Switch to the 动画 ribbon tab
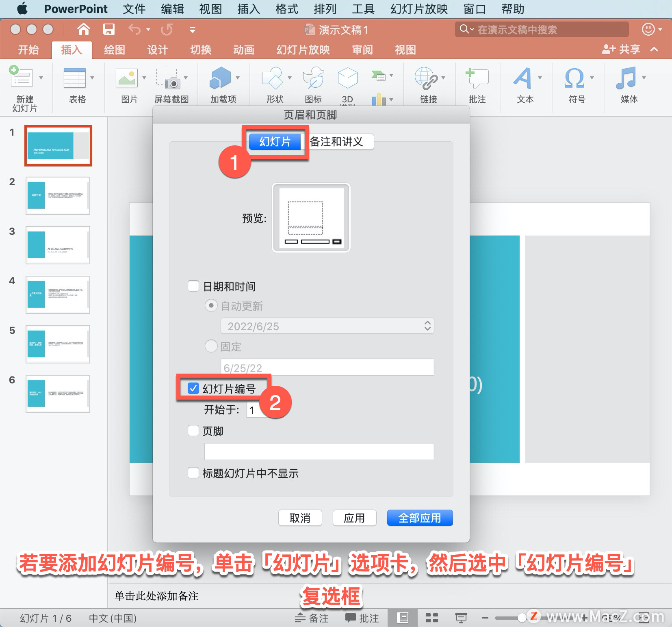Viewport: 672px width, 627px height. [244, 50]
